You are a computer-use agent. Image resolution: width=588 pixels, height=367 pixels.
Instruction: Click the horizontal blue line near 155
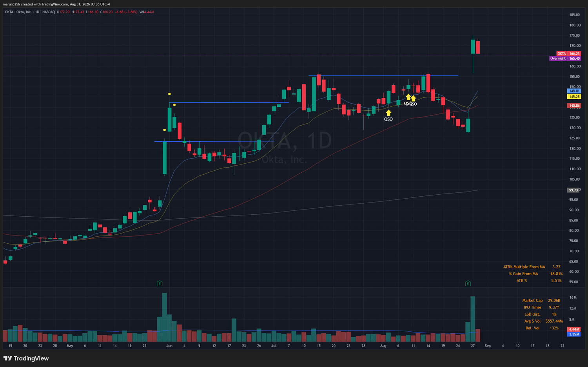(x=383, y=75)
